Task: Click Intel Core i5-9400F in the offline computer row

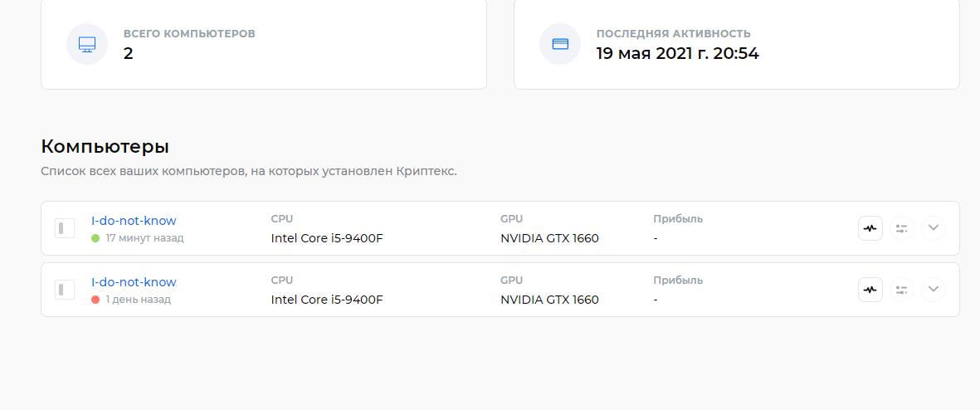Action: point(327,300)
